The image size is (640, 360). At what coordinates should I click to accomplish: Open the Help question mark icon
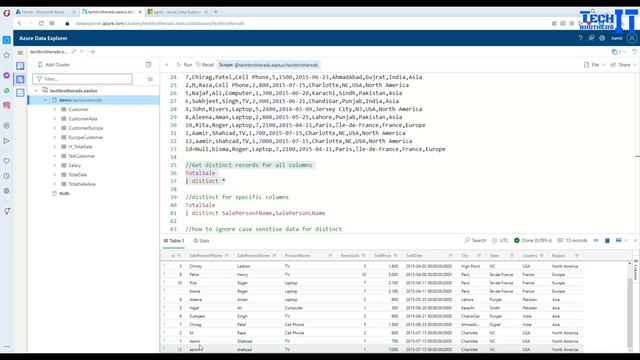tap(580, 38)
